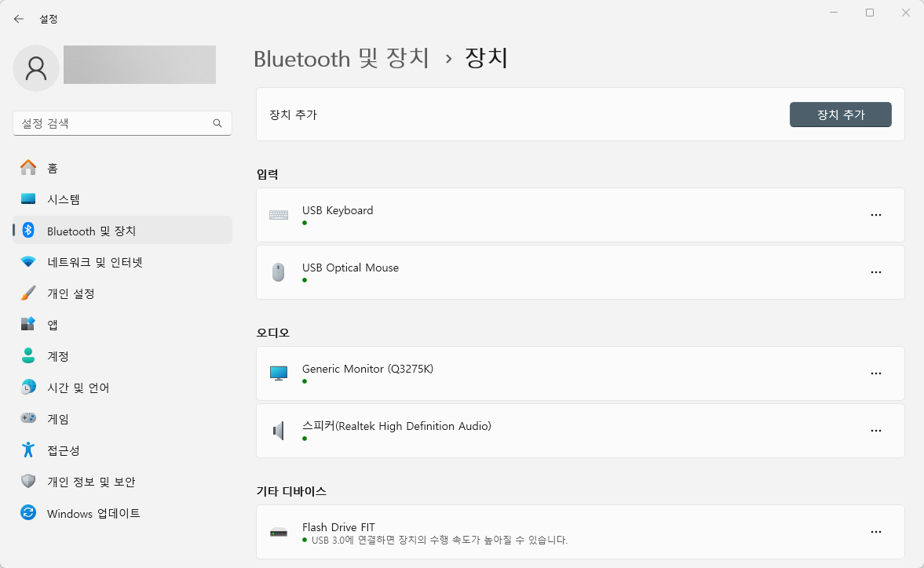The image size is (924, 568).
Task: Go to 홈 in the sidebar
Action: [x=122, y=168]
